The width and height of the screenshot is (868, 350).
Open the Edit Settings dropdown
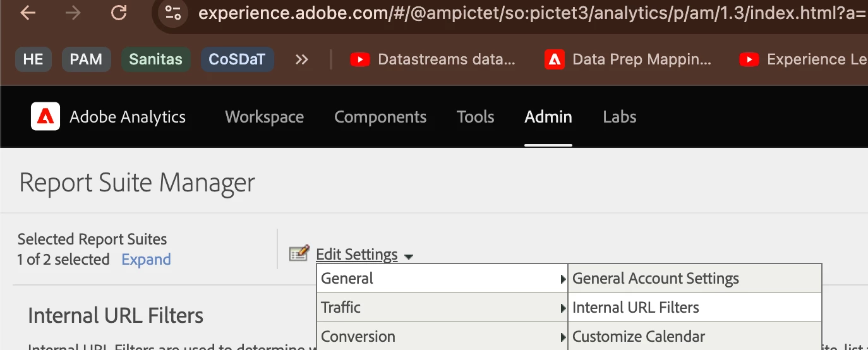364,255
